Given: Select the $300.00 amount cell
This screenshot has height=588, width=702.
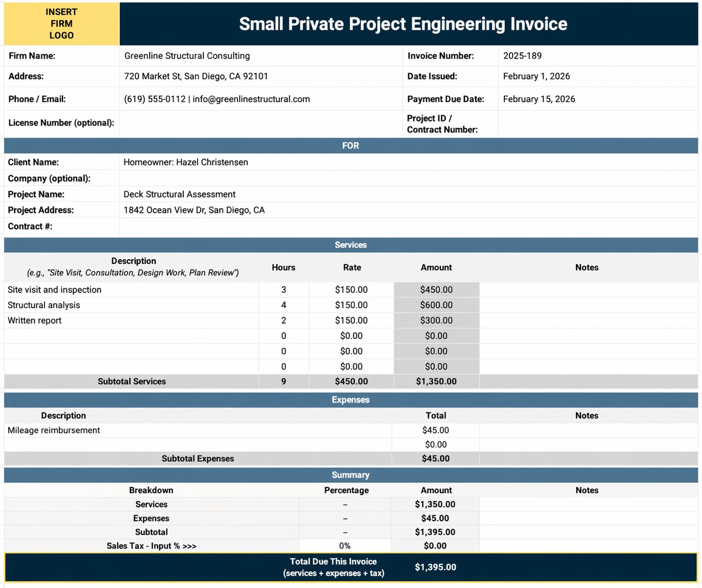Looking at the screenshot, I should click(436, 320).
